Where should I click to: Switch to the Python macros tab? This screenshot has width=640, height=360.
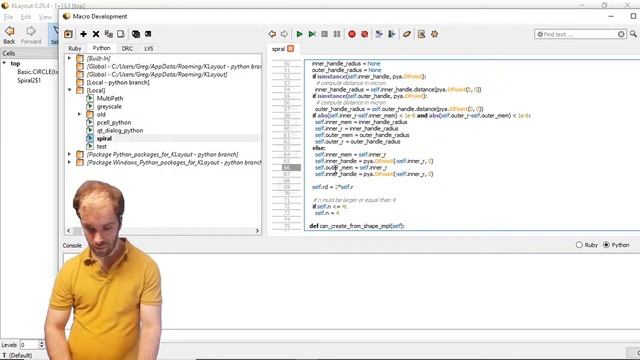coord(101,48)
